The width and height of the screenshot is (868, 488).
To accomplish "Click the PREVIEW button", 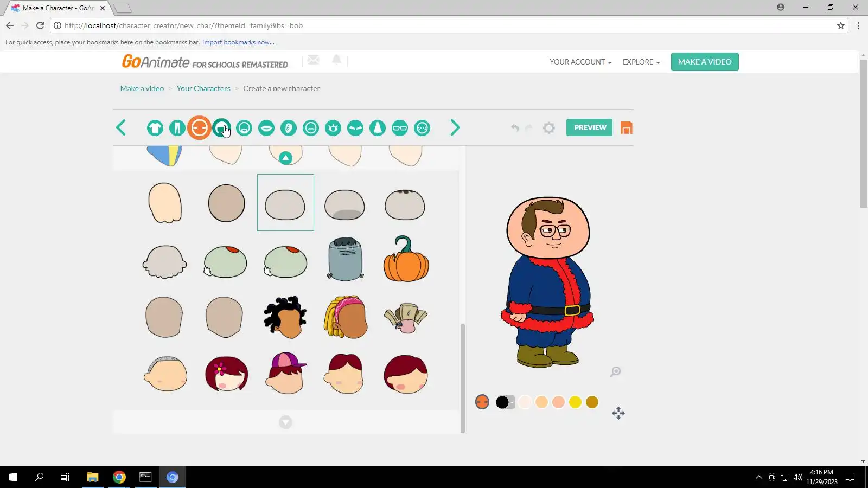I will (x=590, y=127).
